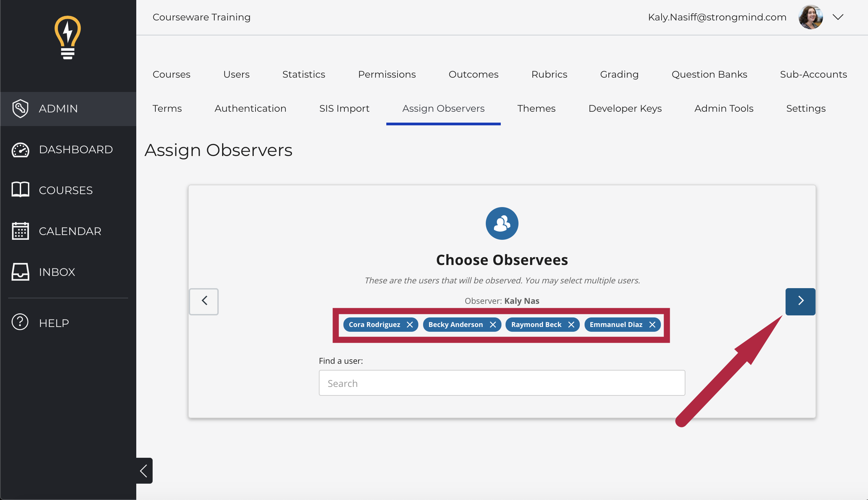Click the Courses book icon
The image size is (868, 500).
click(x=20, y=190)
